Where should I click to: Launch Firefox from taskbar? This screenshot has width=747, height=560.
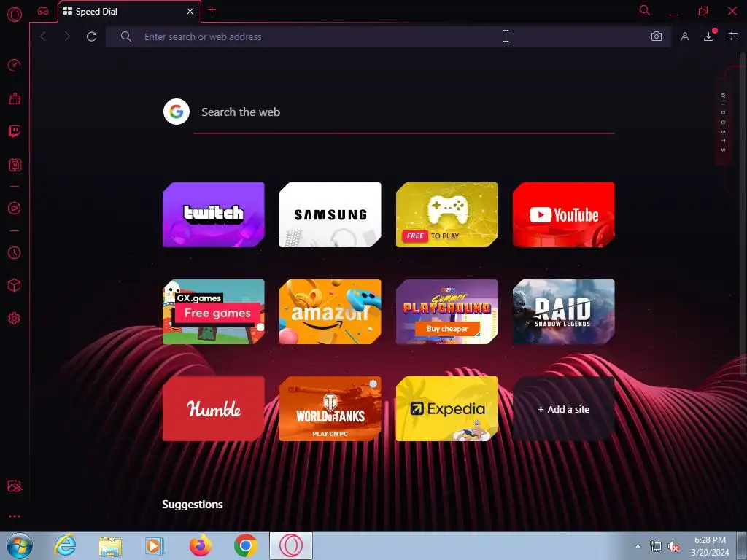pyautogui.click(x=201, y=545)
